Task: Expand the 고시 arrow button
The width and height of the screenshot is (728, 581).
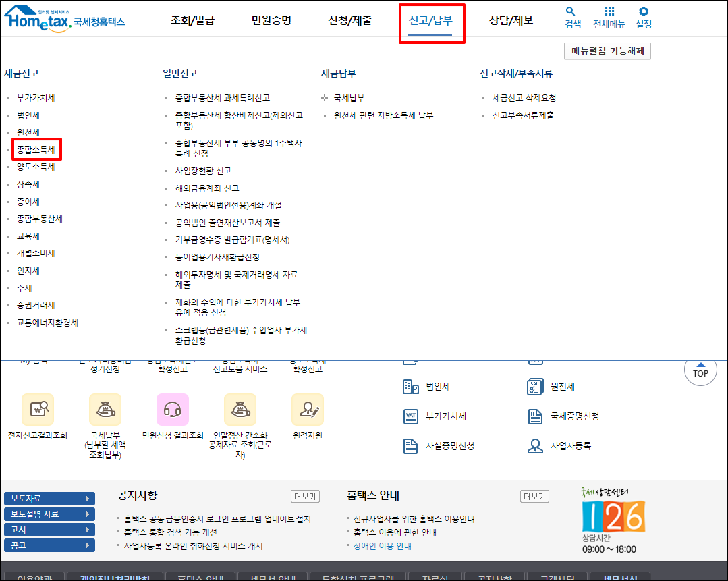Action: click(x=50, y=530)
